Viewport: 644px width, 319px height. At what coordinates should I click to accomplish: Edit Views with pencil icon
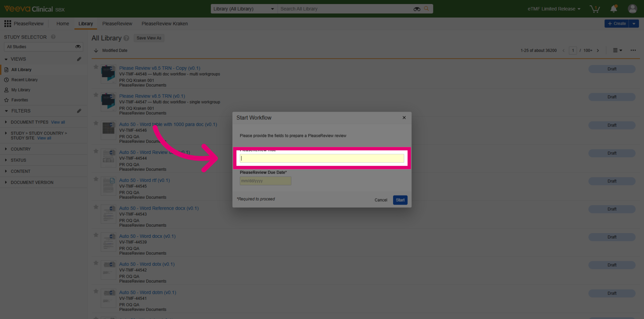tap(79, 59)
